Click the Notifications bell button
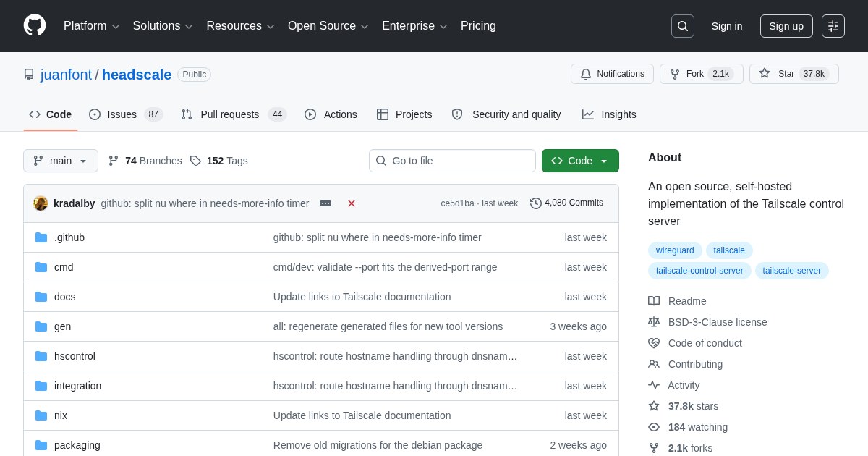 click(x=612, y=74)
